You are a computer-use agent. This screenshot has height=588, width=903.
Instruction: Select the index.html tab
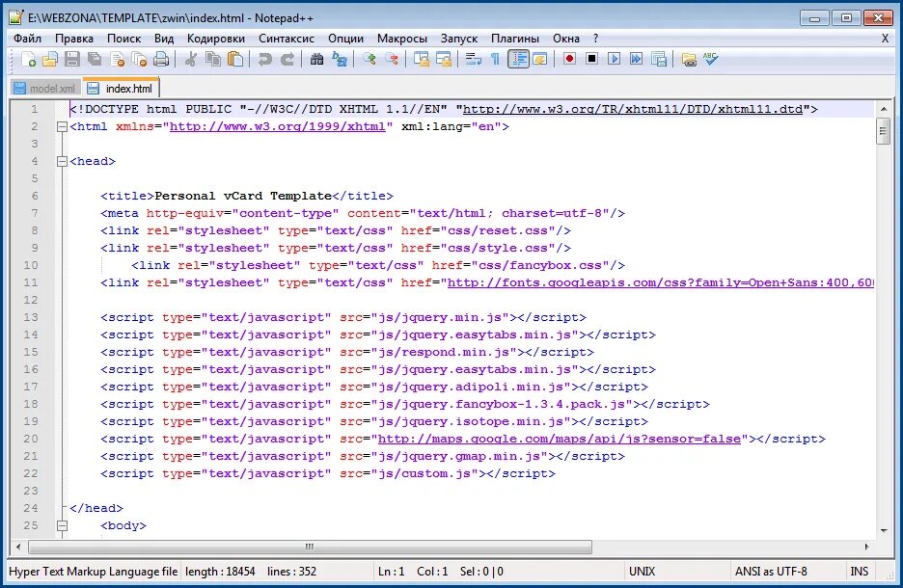tap(121, 88)
